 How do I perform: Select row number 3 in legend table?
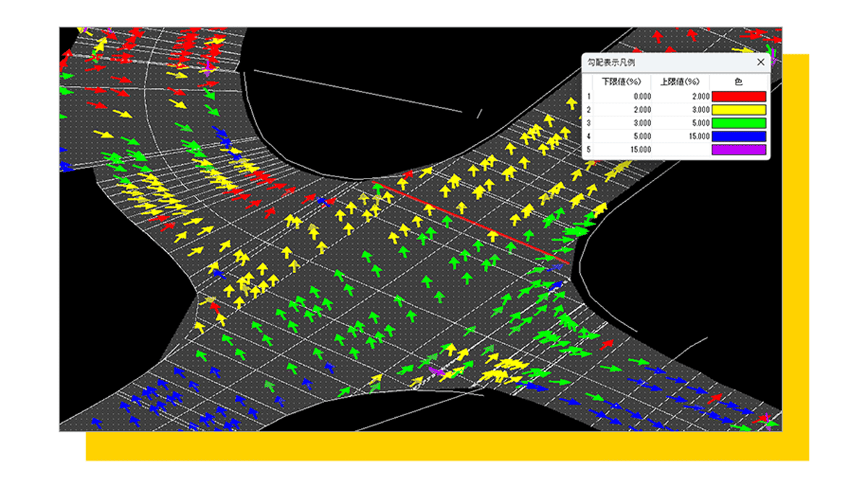pos(589,123)
